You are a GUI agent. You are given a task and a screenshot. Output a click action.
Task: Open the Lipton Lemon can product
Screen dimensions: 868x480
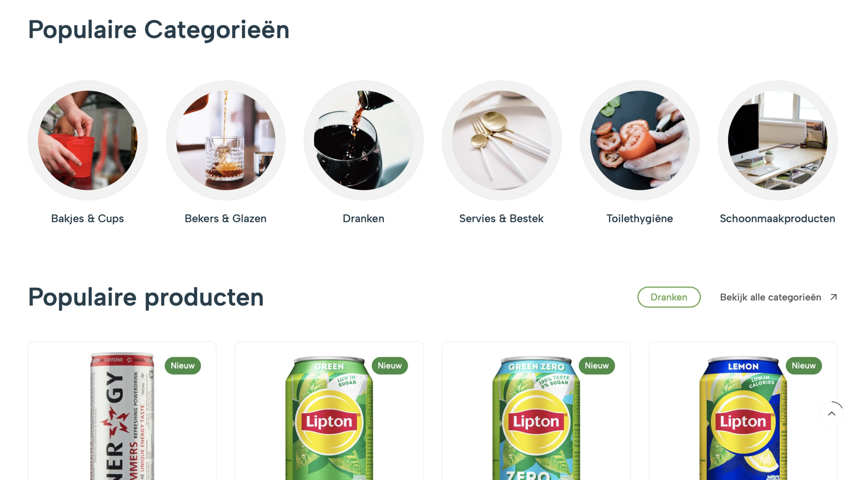click(x=743, y=411)
